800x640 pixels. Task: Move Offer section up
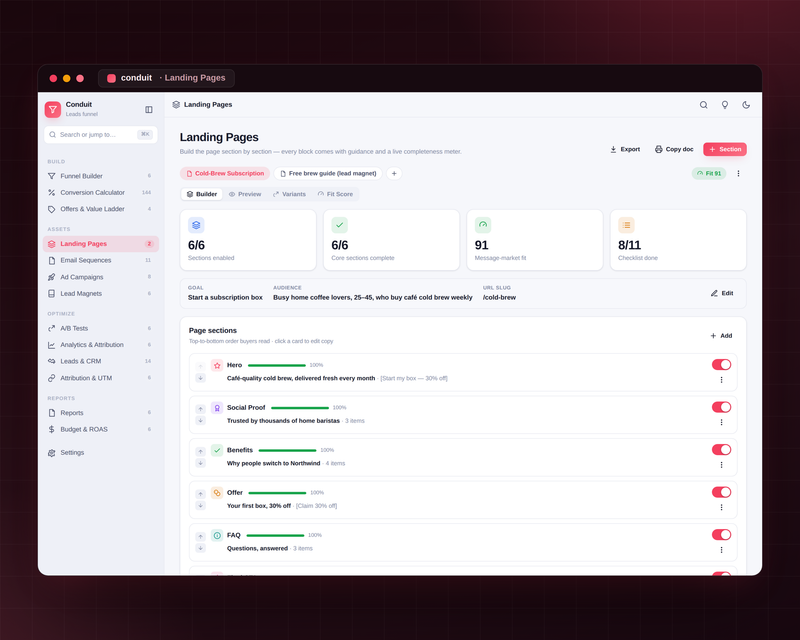tap(201, 494)
